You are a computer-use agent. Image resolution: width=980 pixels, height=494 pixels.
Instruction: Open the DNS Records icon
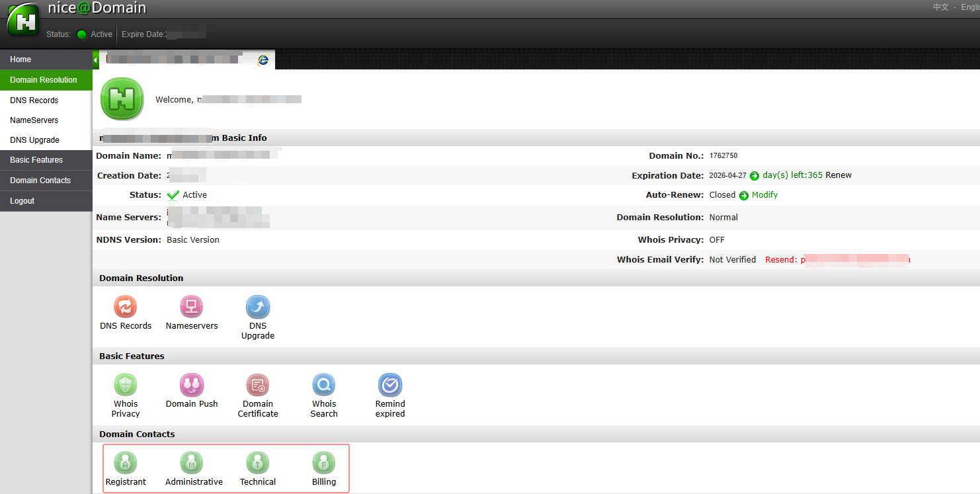[126, 308]
